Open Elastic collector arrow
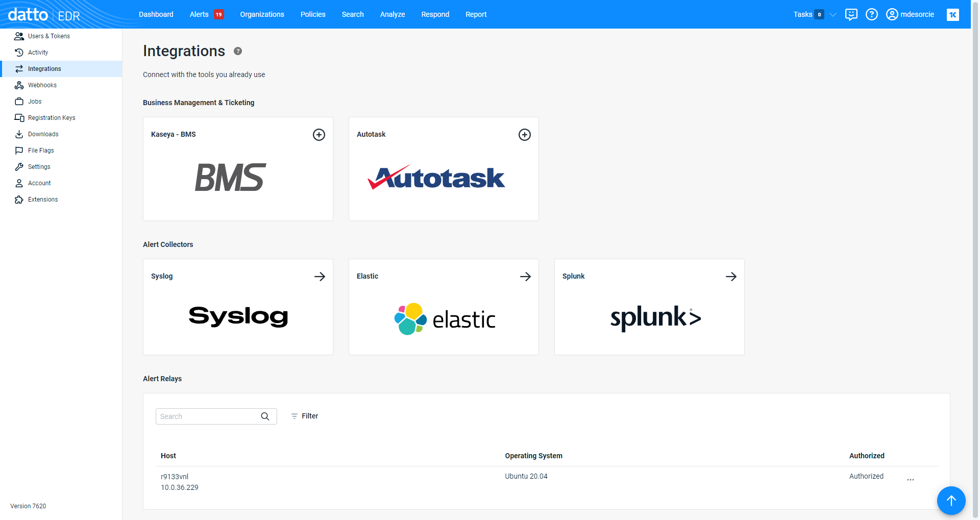Viewport: 980px width, 520px height. tap(525, 277)
